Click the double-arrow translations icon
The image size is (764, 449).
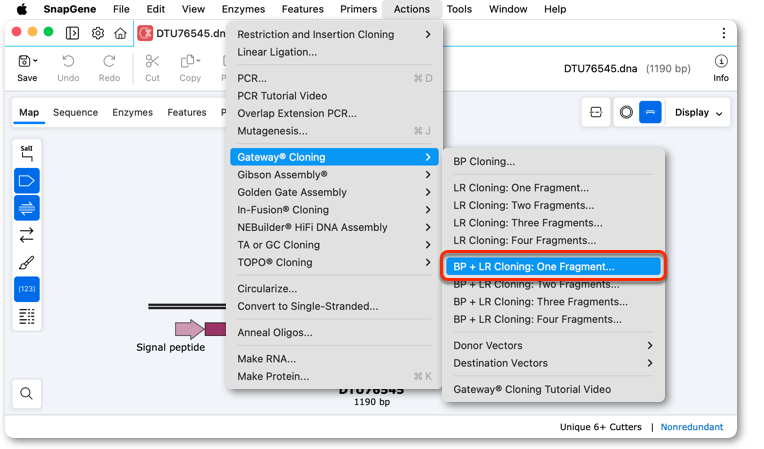[x=27, y=235]
